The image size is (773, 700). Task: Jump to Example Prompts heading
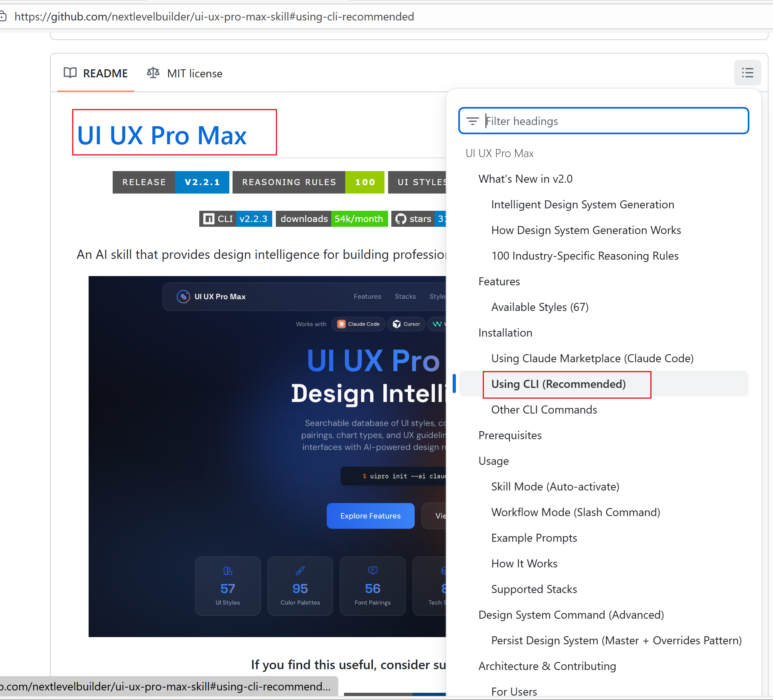534,538
